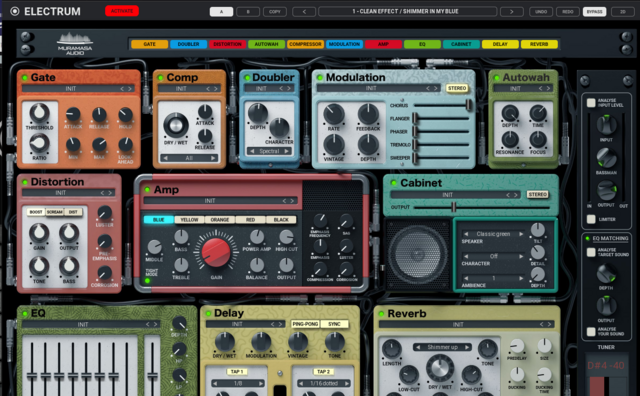
Task: Toggle the Gate power LED
Action: tap(25, 78)
